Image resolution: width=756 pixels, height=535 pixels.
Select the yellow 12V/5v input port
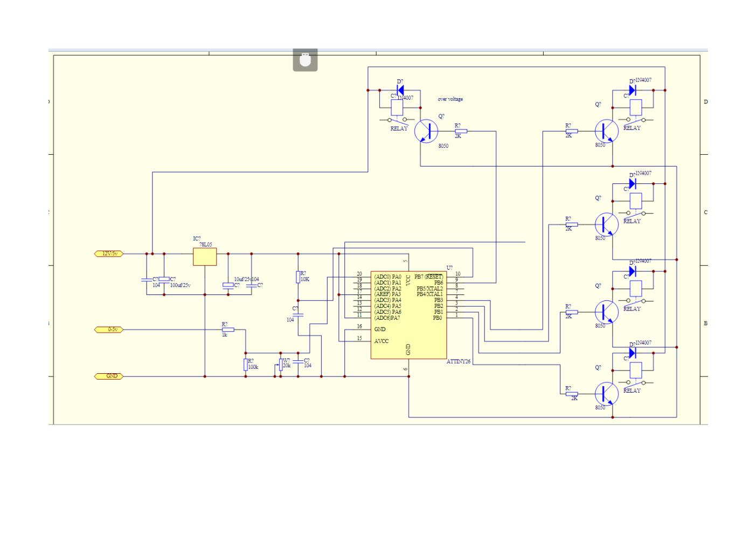[x=109, y=253]
